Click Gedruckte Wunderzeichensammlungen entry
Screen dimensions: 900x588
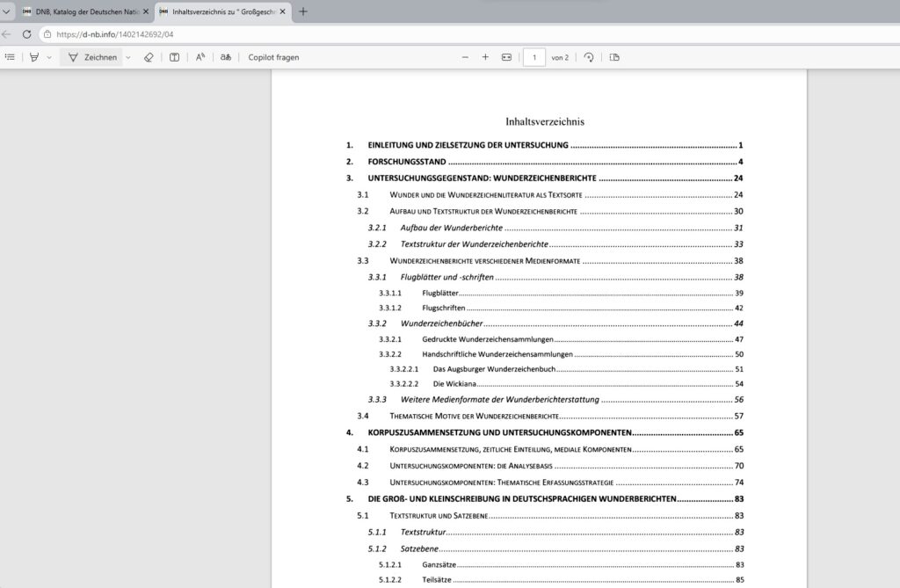tap(561, 339)
